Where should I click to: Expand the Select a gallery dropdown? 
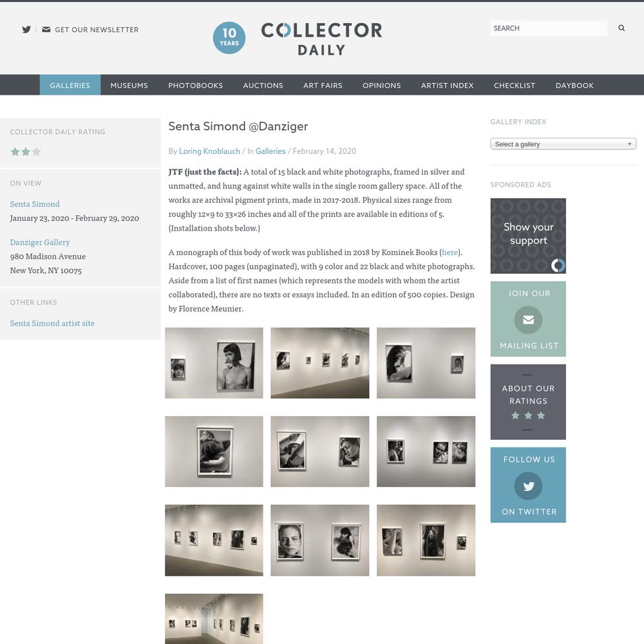(563, 144)
